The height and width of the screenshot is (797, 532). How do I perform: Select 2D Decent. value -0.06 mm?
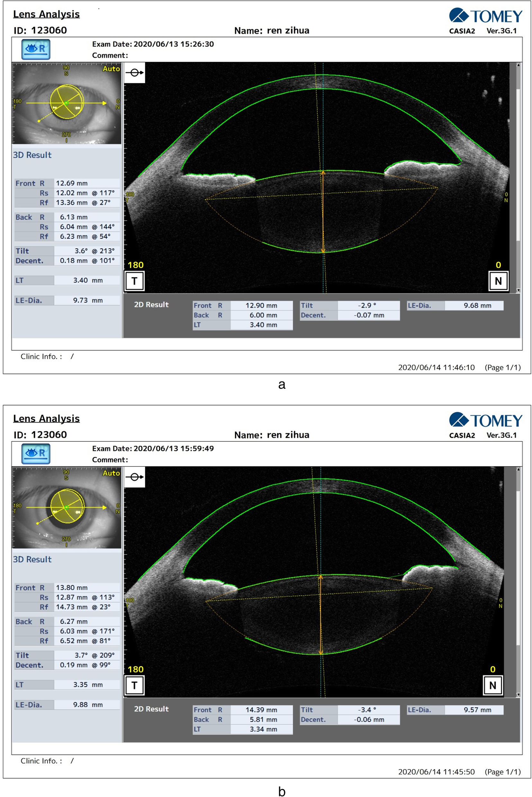368,720
